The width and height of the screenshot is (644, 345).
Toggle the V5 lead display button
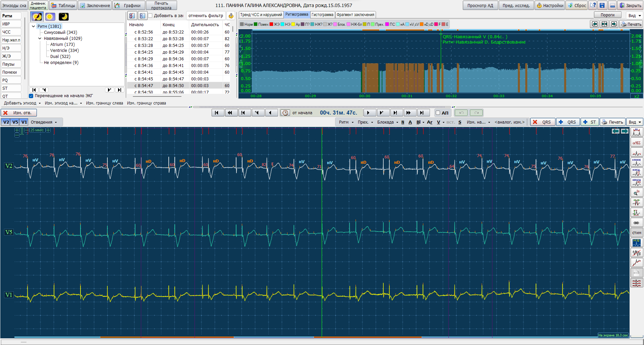click(x=15, y=122)
